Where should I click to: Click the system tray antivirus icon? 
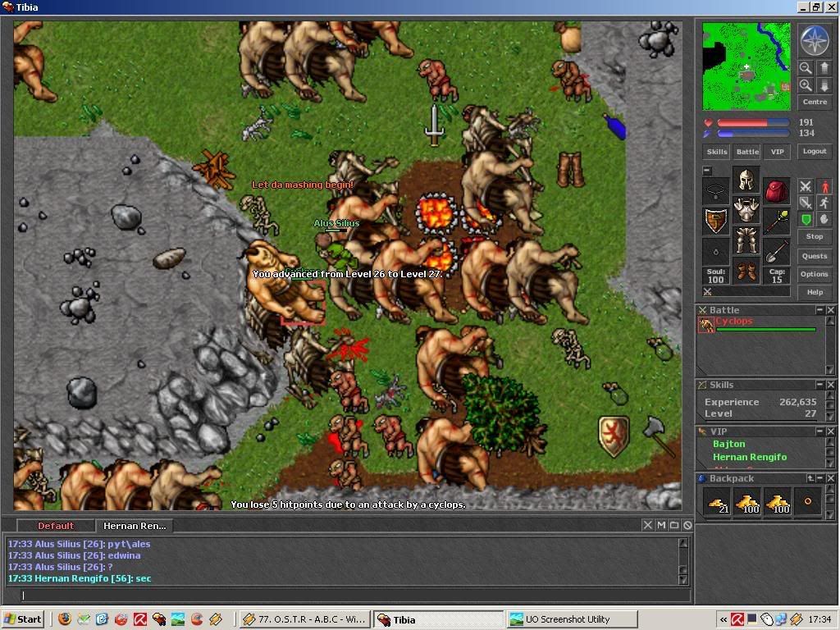click(x=737, y=619)
